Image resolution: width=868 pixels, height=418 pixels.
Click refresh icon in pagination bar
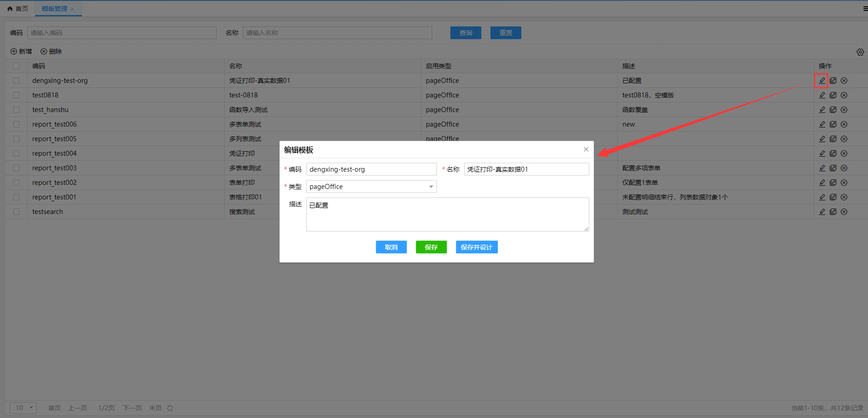point(170,408)
